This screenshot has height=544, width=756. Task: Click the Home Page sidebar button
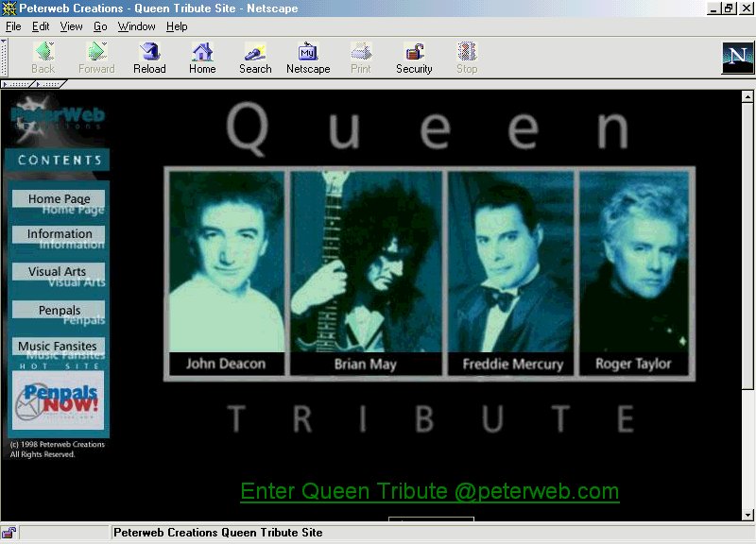59,198
